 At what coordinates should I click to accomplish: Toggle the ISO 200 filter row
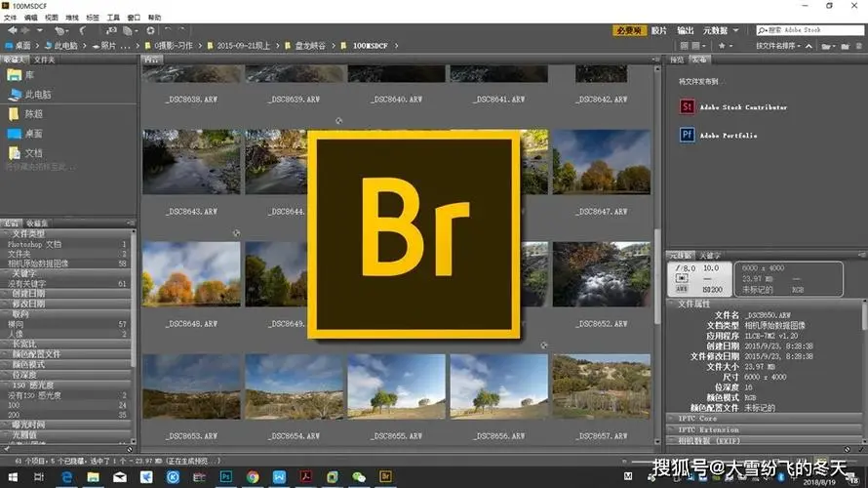click(x=66, y=415)
